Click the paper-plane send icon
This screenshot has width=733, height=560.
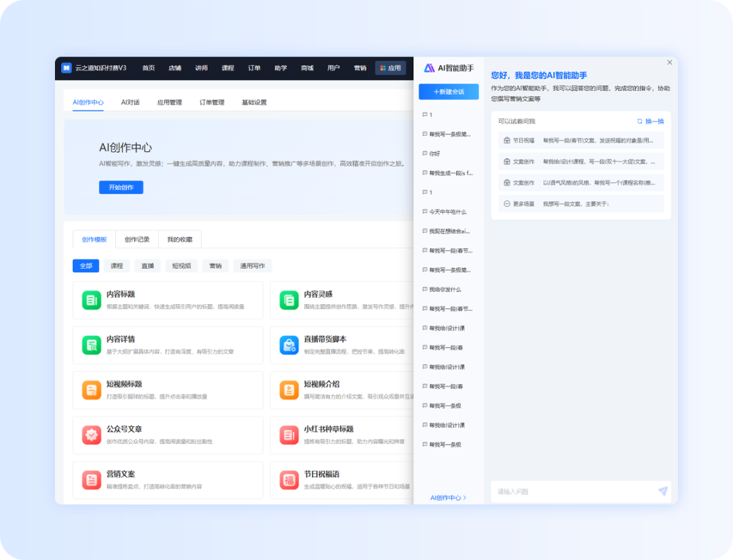(663, 491)
